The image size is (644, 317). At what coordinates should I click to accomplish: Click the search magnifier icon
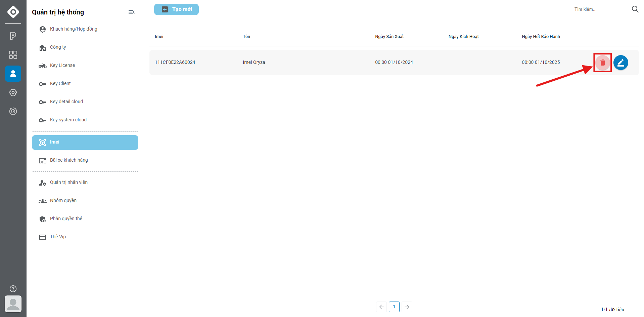pyautogui.click(x=635, y=9)
